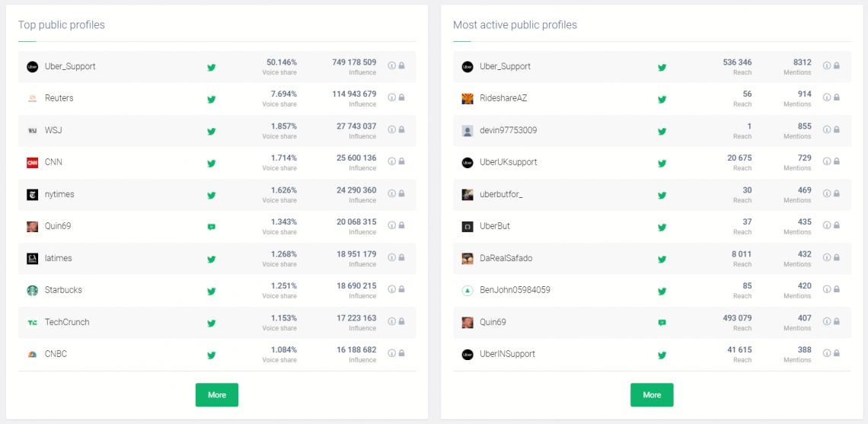Click the Most active public profiles heading

coord(515,25)
